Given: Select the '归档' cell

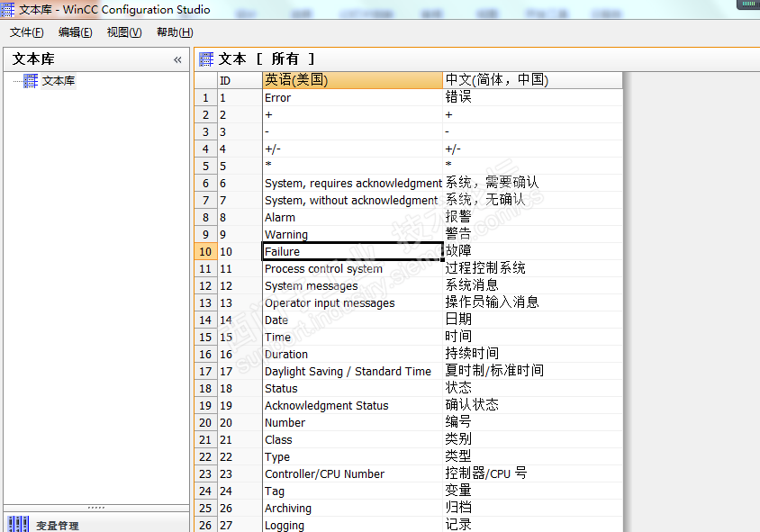Looking at the screenshot, I should click(533, 509).
